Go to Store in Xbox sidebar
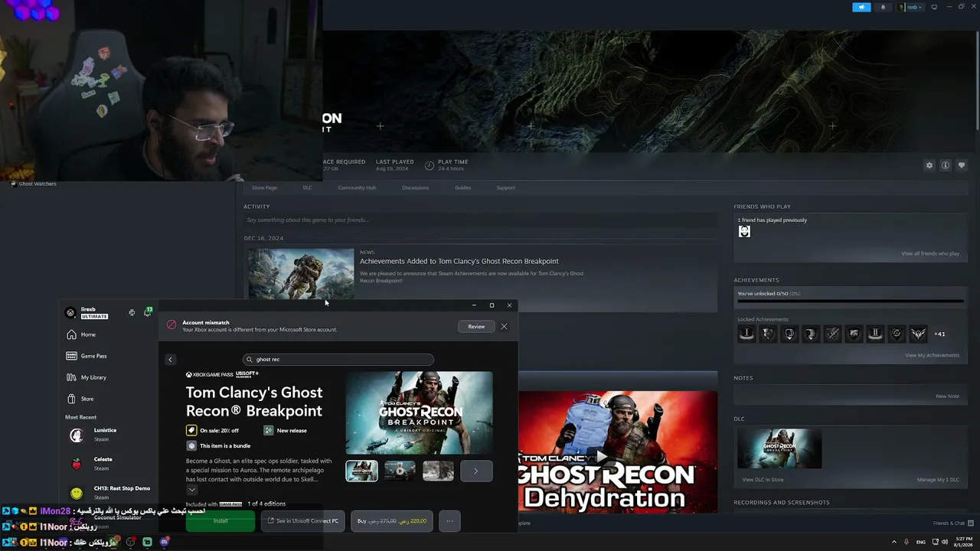Viewport: 980px width, 551px height. coord(80,399)
